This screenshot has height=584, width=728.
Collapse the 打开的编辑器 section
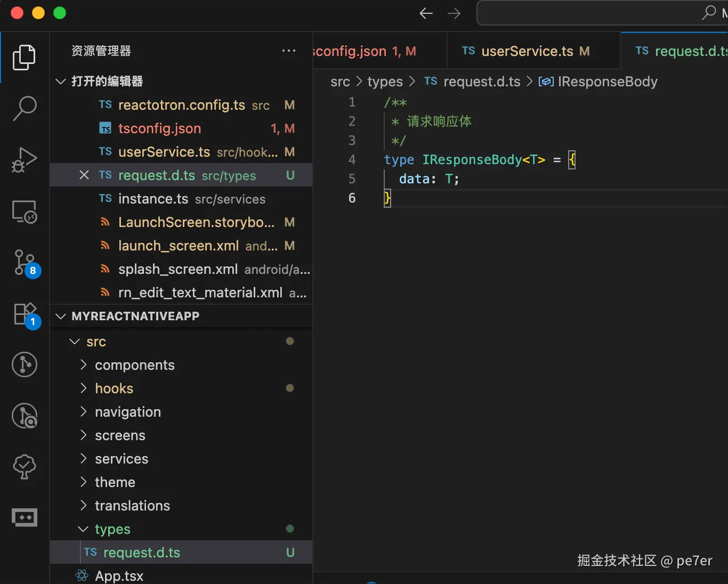point(61,81)
